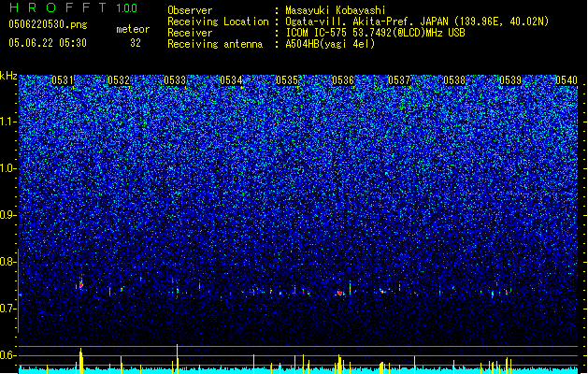
Task: Click the 0539 time marker
Action: 510,80
